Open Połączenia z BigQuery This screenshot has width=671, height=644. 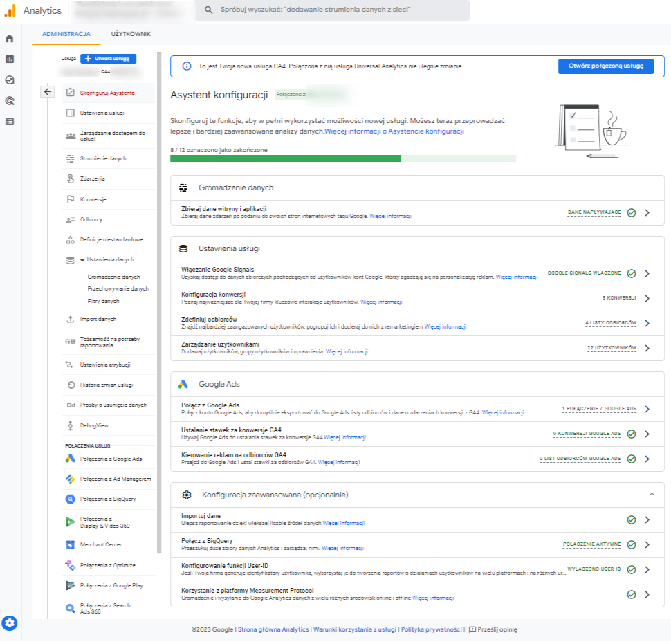pyautogui.click(x=109, y=499)
